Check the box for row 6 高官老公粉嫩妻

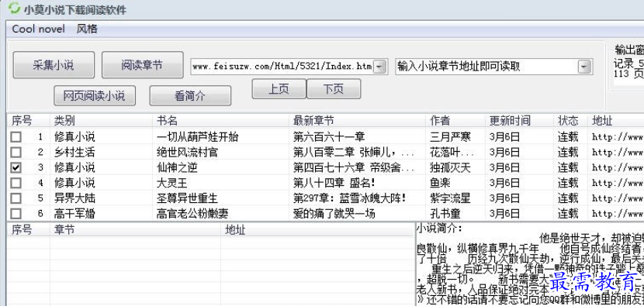pos(16,214)
